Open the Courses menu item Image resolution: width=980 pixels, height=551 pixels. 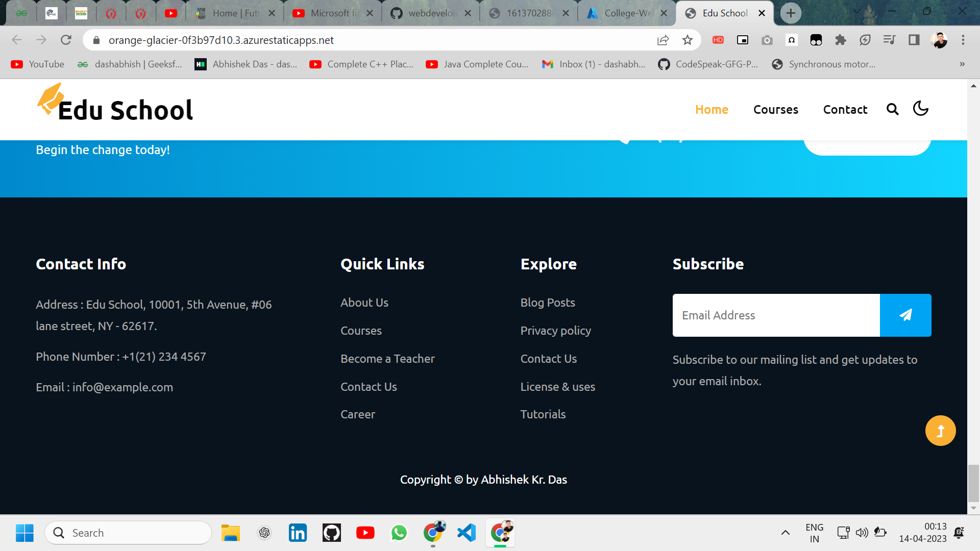point(775,109)
